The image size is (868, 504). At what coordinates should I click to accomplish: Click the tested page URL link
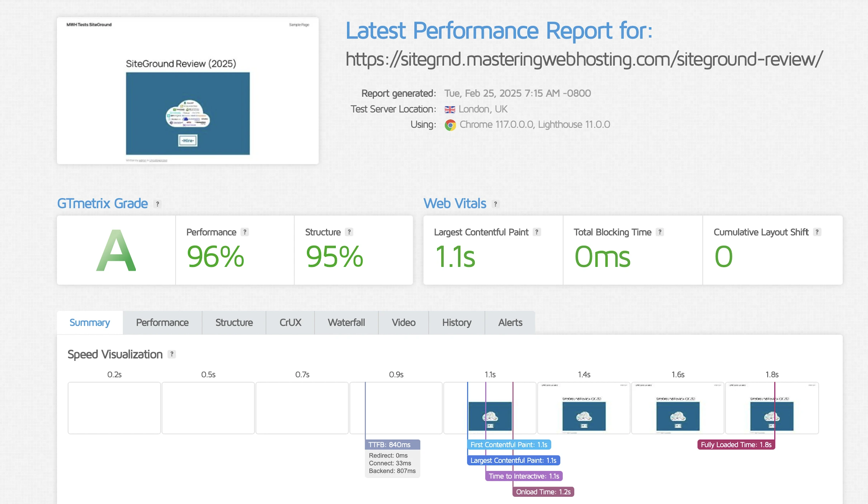(584, 59)
